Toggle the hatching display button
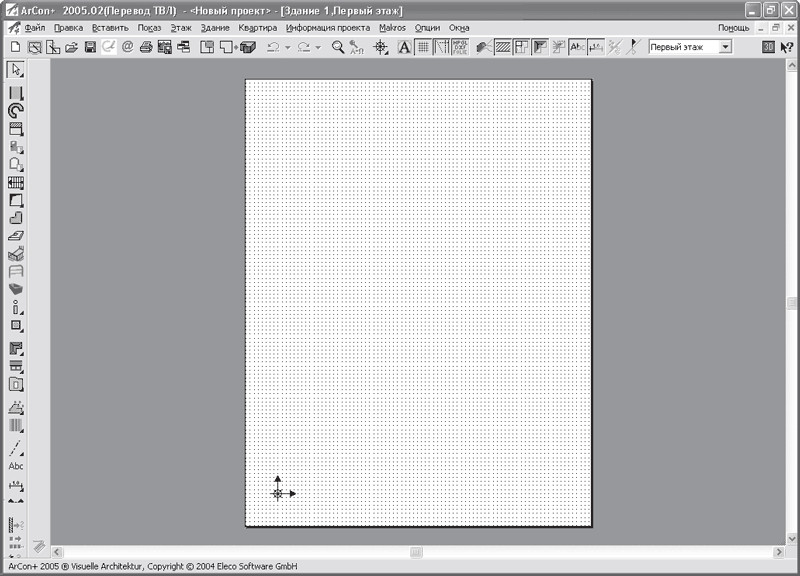This screenshot has width=800, height=576. (x=503, y=47)
